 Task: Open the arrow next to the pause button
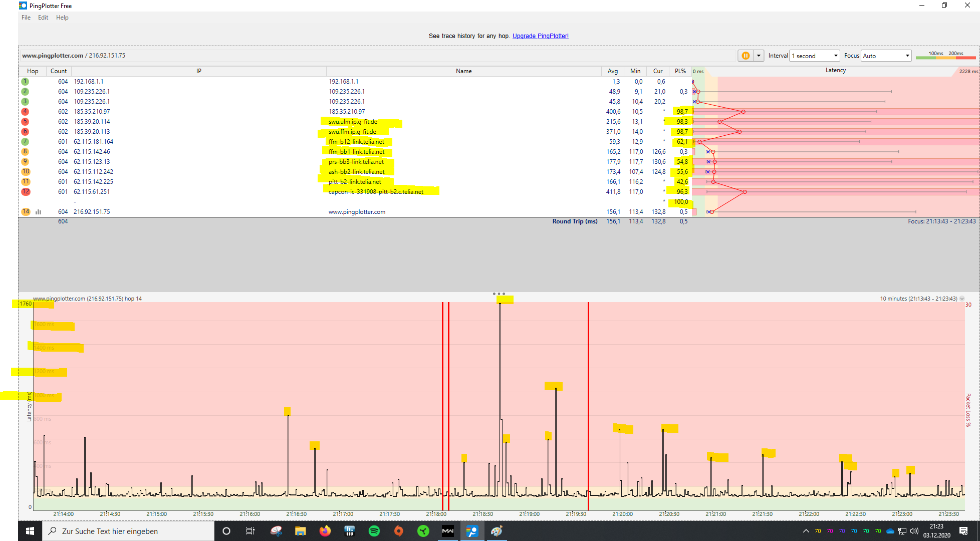[759, 56]
